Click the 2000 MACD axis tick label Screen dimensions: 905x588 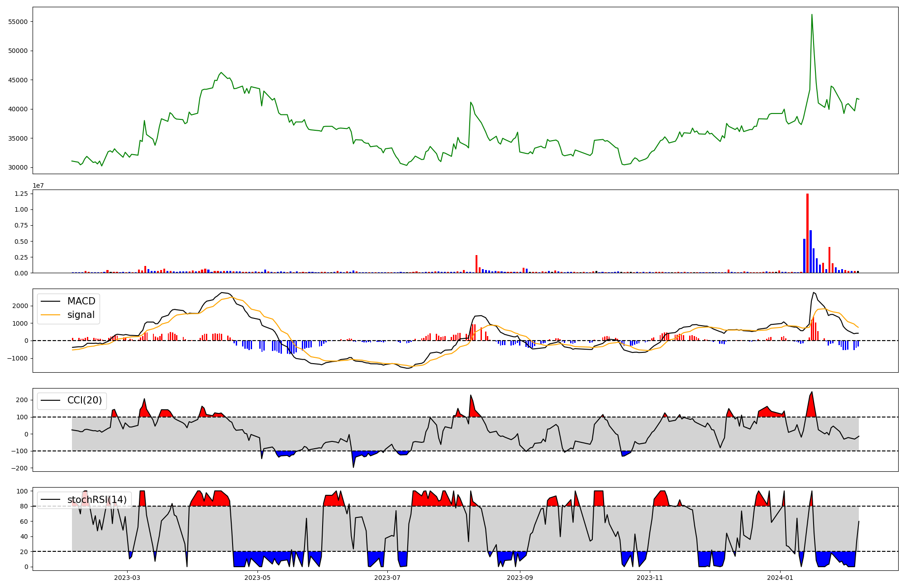tap(21, 306)
